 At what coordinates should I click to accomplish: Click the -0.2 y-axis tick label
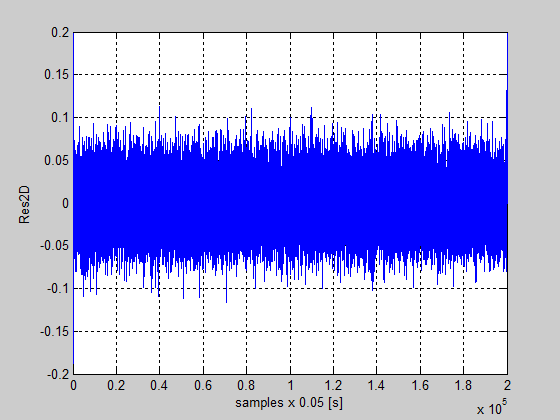coord(58,375)
